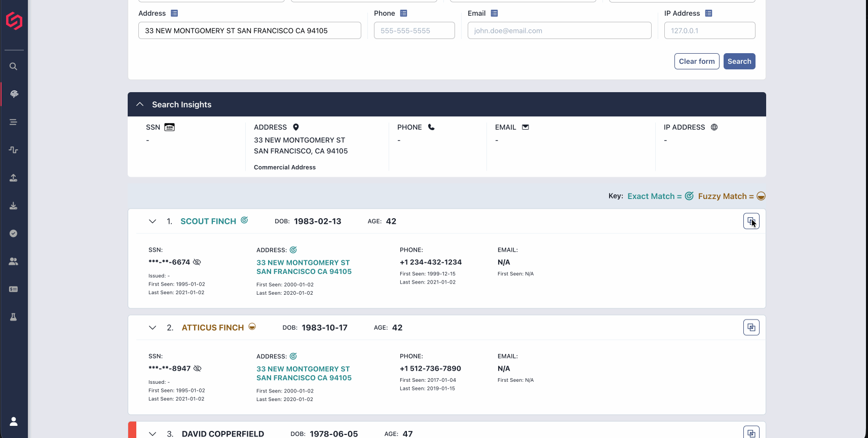868x438 pixels.
Task: Click the copy icon for the Atticus Finch result
Action: click(751, 328)
